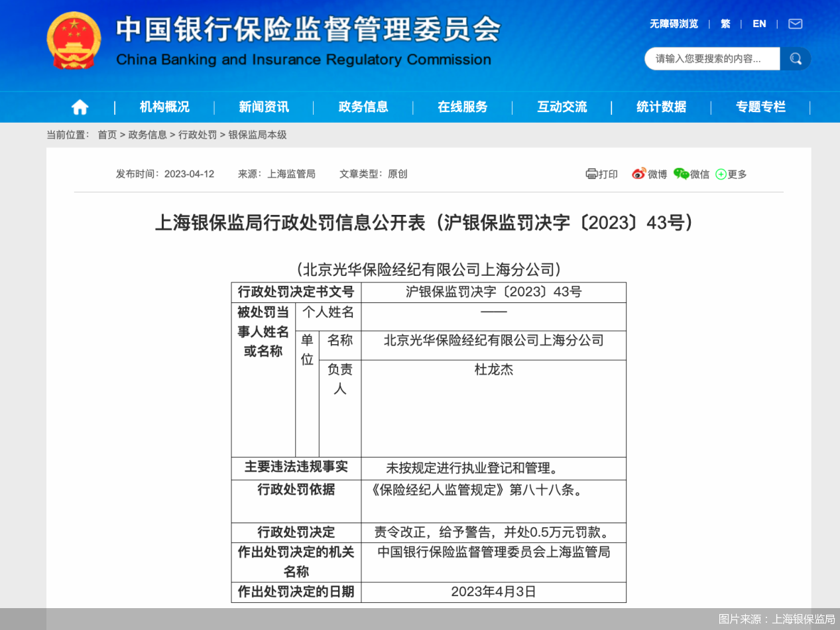Click the printer icon
The image size is (840, 630).
(591, 174)
